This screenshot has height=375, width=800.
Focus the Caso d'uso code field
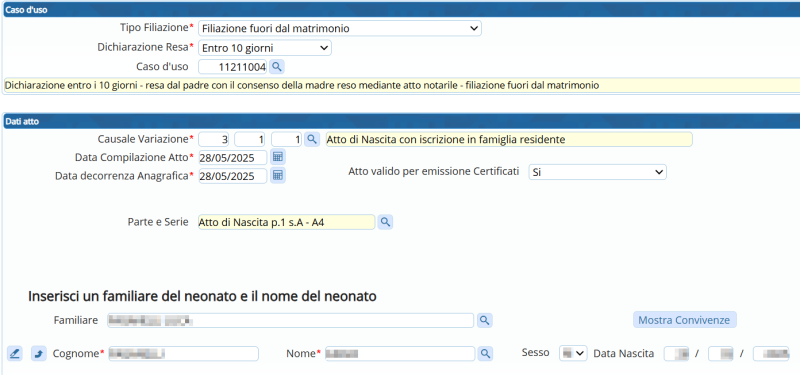click(x=233, y=67)
